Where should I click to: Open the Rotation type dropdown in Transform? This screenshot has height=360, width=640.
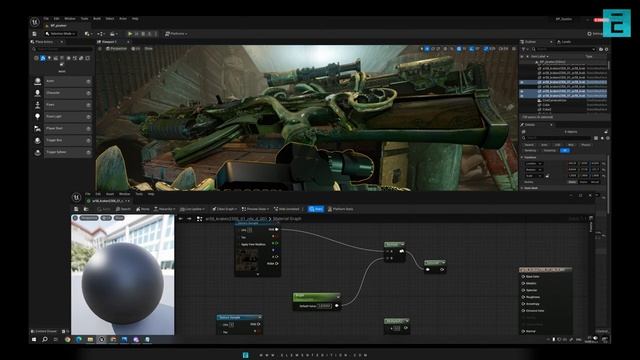coord(534,170)
